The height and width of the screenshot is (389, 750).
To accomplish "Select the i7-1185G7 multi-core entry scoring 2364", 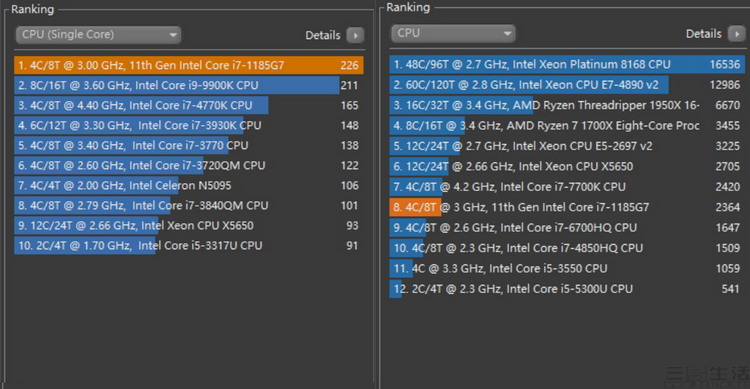I will point(567,207).
